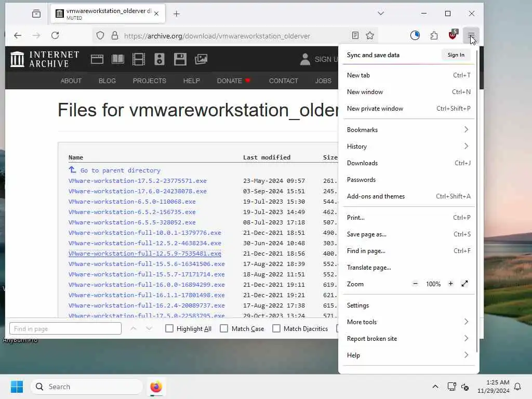Open the VMware-workstation-17.5.2-23775571.exe link
Image resolution: width=532 pixels, height=399 pixels.
pyautogui.click(x=137, y=181)
